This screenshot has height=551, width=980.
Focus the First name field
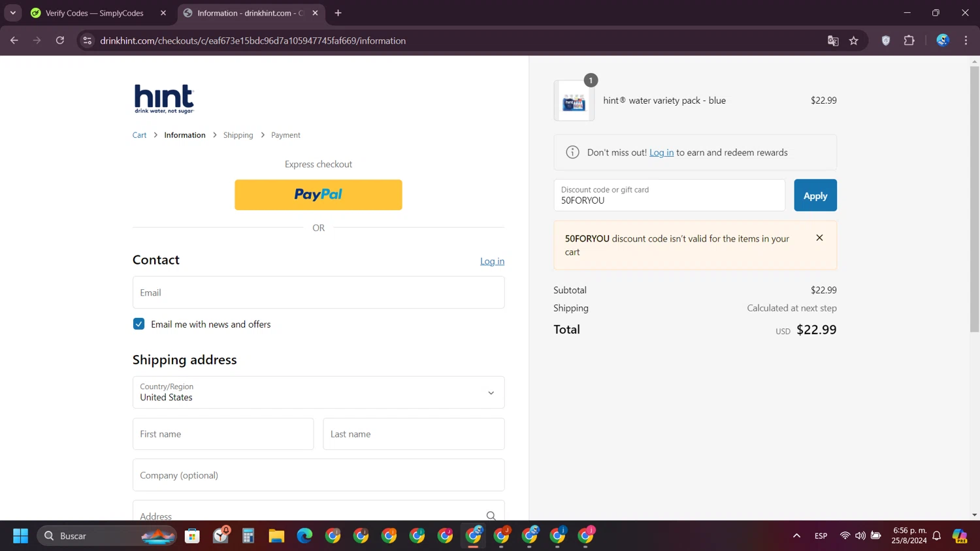click(223, 434)
